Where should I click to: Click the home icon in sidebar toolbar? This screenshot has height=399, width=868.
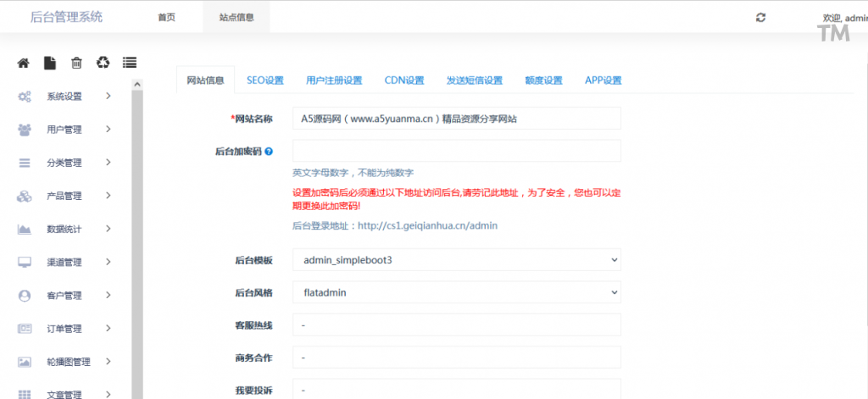pyautogui.click(x=24, y=63)
